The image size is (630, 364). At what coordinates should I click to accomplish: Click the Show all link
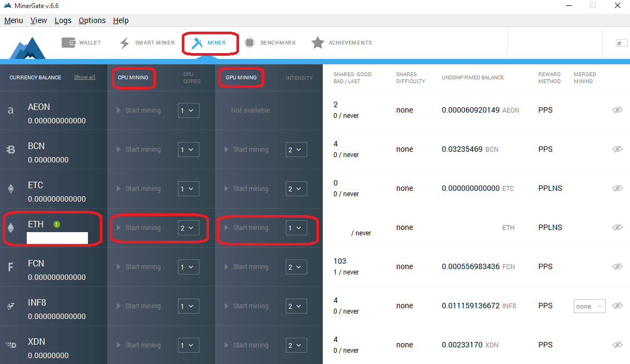(84, 77)
